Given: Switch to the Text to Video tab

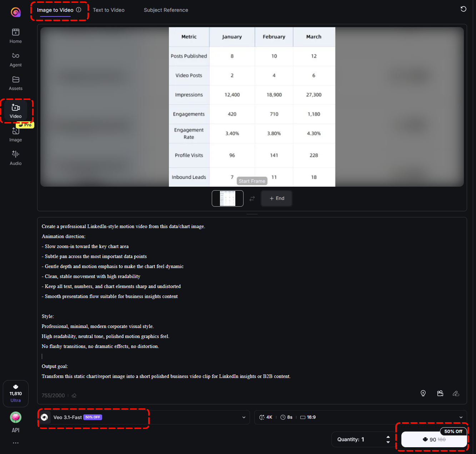Looking at the screenshot, I should pyautogui.click(x=109, y=10).
